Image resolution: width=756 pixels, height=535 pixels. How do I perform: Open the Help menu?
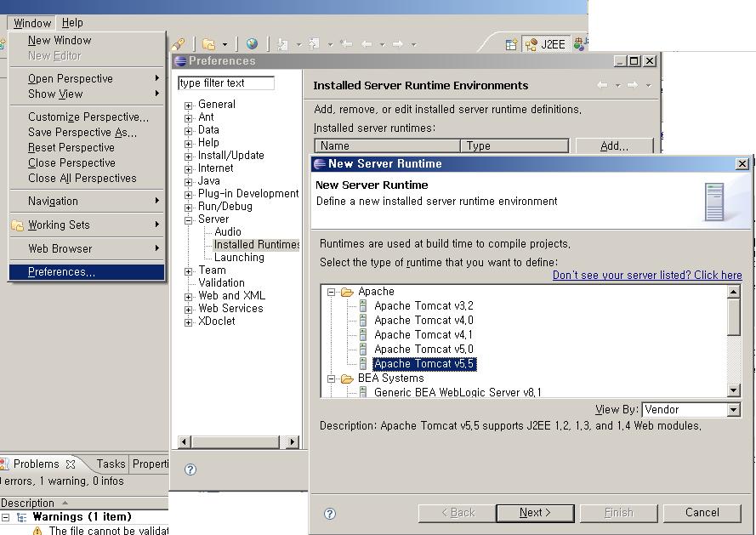point(72,23)
